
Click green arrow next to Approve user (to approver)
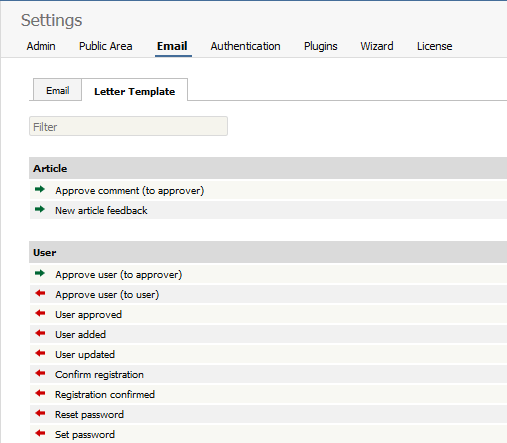point(40,273)
